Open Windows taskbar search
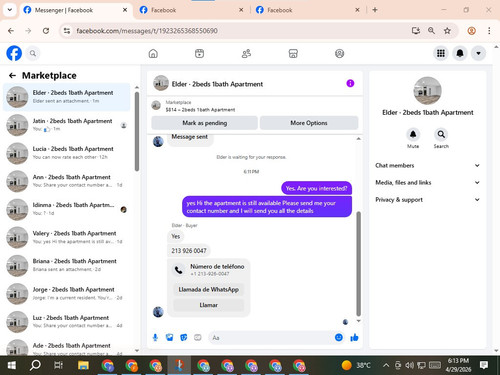 coord(35,366)
